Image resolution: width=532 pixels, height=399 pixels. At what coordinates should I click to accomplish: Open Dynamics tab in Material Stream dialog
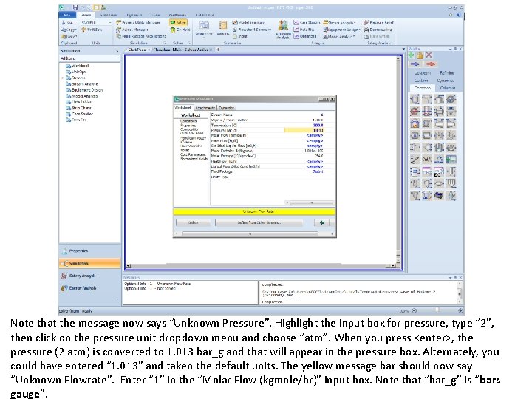tap(226, 108)
